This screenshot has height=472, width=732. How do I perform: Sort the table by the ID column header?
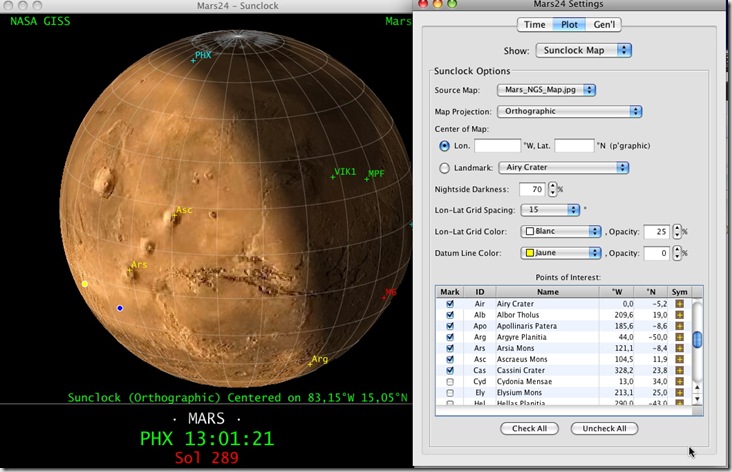tap(479, 292)
